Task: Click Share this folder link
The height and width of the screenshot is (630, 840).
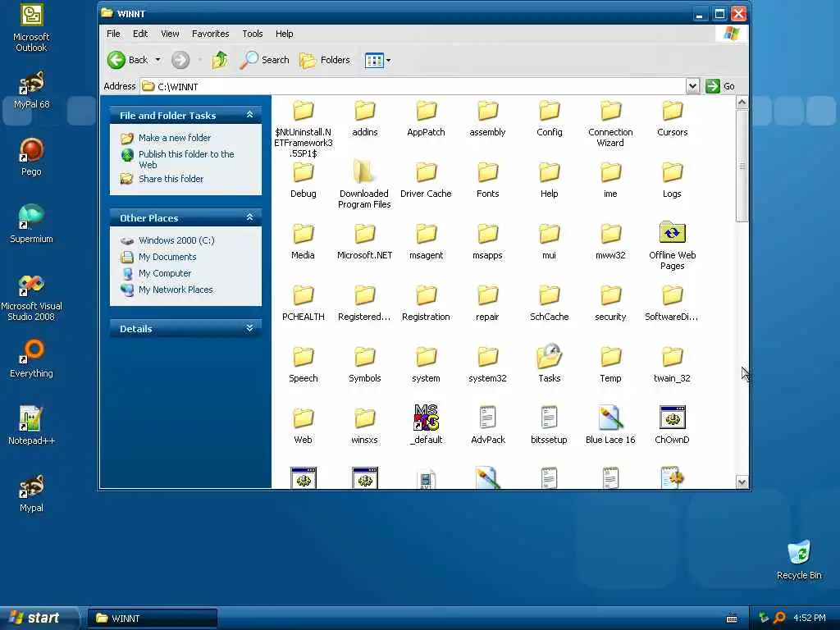Action: coord(171,178)
